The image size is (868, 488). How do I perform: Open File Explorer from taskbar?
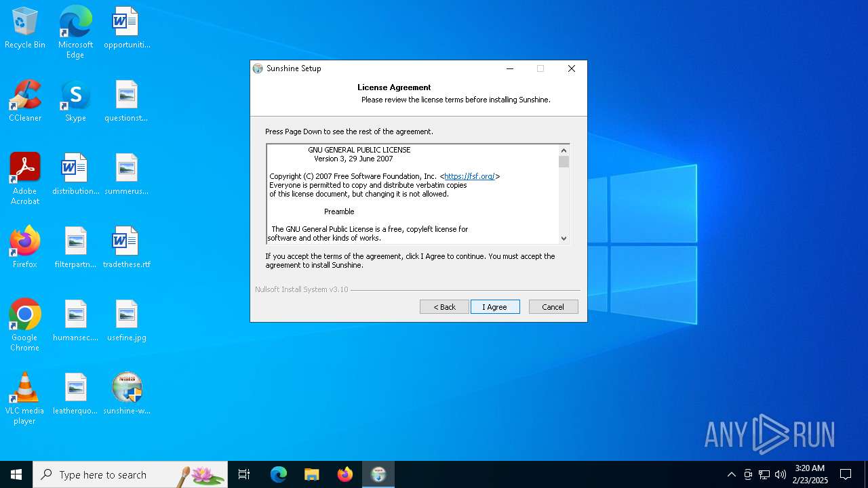point(311,474)
